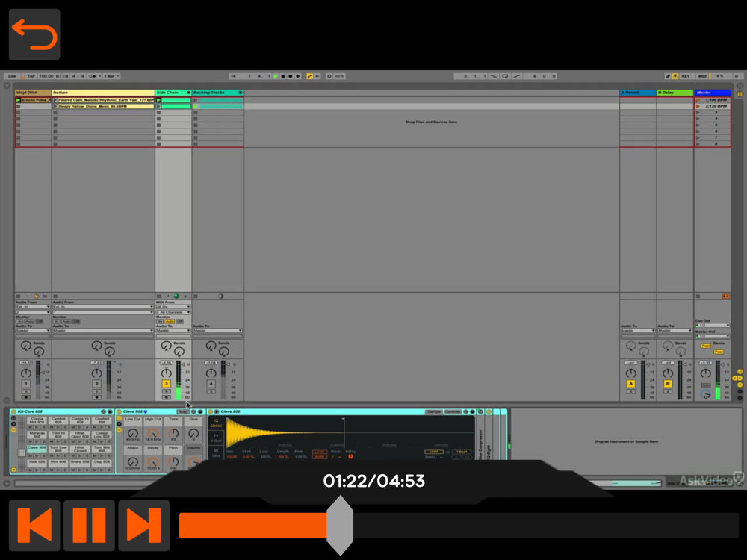Screen dimensions: 747x560
Task: Open Backing Tracks Audio To dropdown
Action: (x=217, y=331)
